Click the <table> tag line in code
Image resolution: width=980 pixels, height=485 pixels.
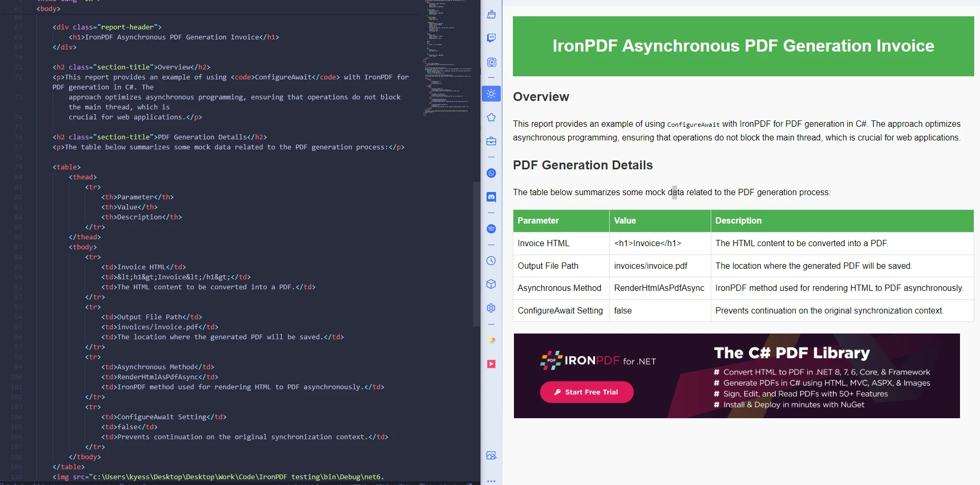[67, 167]
